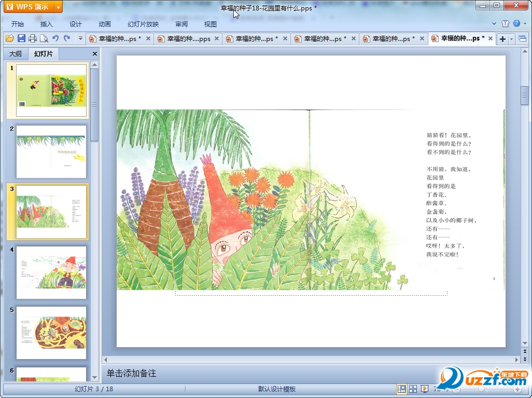Print the presentation using the printer icon
This screenshot has width=532, height=398.
33,38
